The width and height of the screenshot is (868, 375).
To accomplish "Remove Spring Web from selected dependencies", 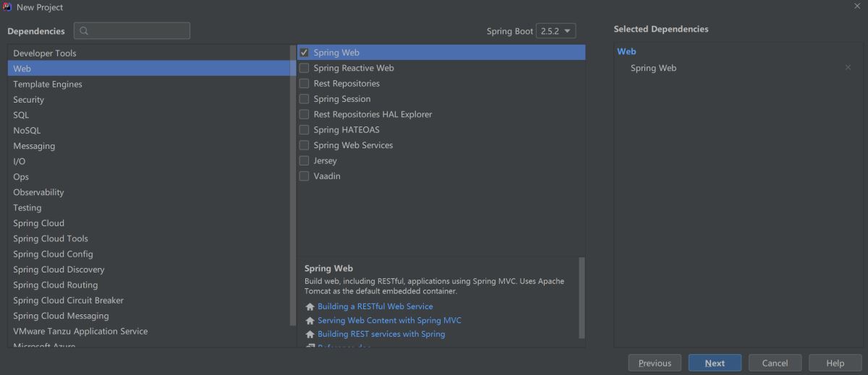I will tap(848, 68).
